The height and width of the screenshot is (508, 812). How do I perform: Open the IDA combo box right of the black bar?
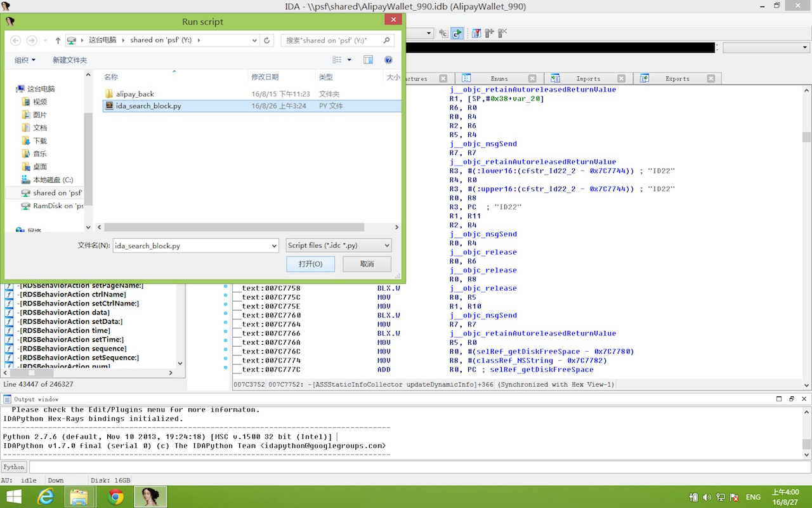point(766,48)
